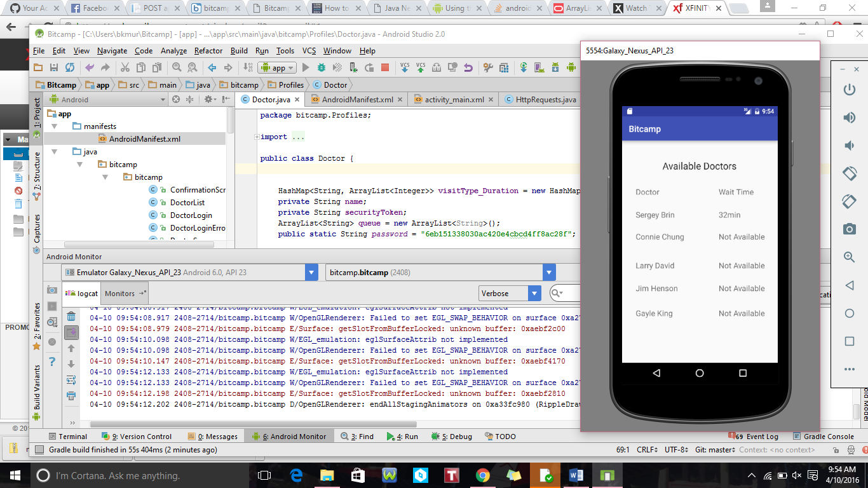868x488 pixels.
Task: Open Event Log in status bar
Action: (753, 437)
